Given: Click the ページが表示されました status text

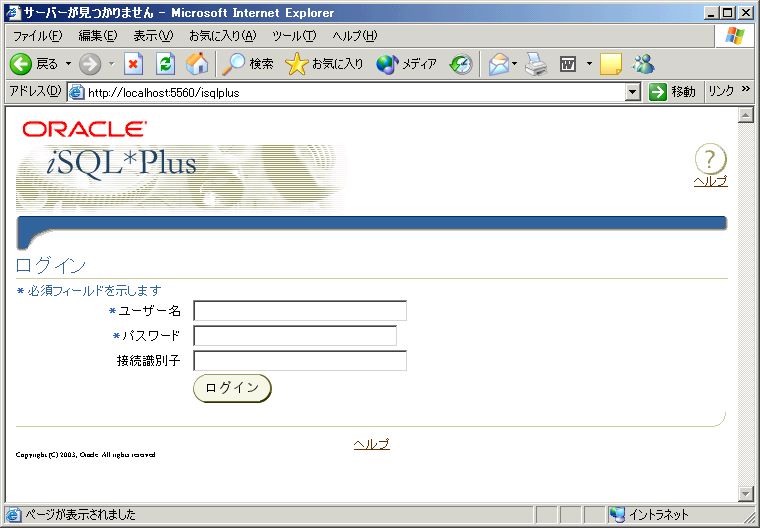Looking at the screenshot, I should click(80, 514).
